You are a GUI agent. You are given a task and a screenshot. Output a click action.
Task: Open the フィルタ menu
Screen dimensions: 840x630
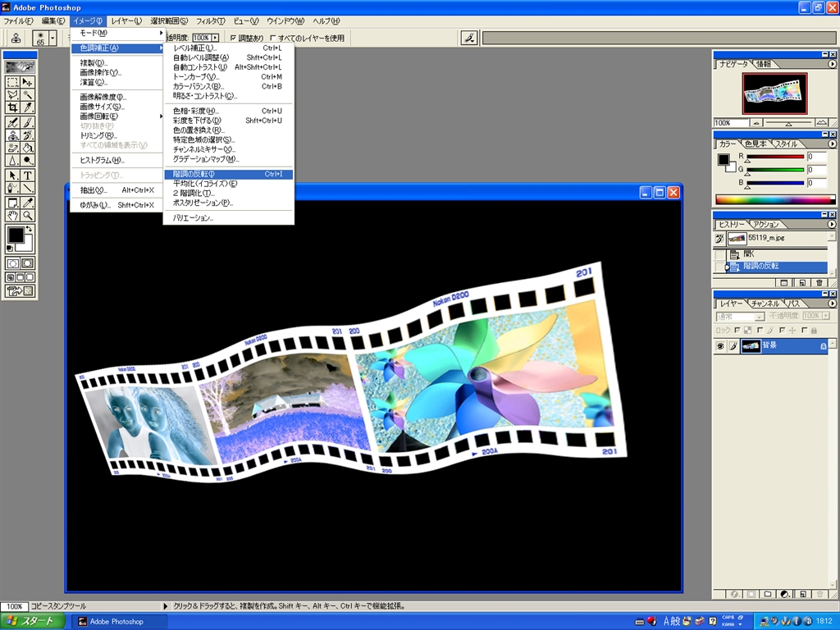[x=211, y=21]
